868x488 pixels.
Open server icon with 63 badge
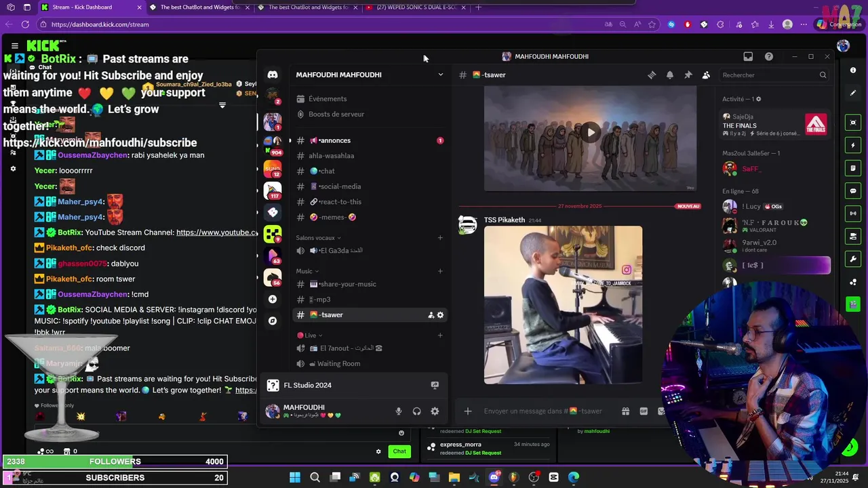click(272, 256)
